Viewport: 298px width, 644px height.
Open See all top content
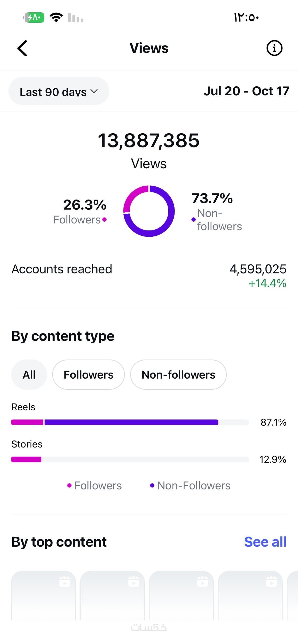coord(265,542)
